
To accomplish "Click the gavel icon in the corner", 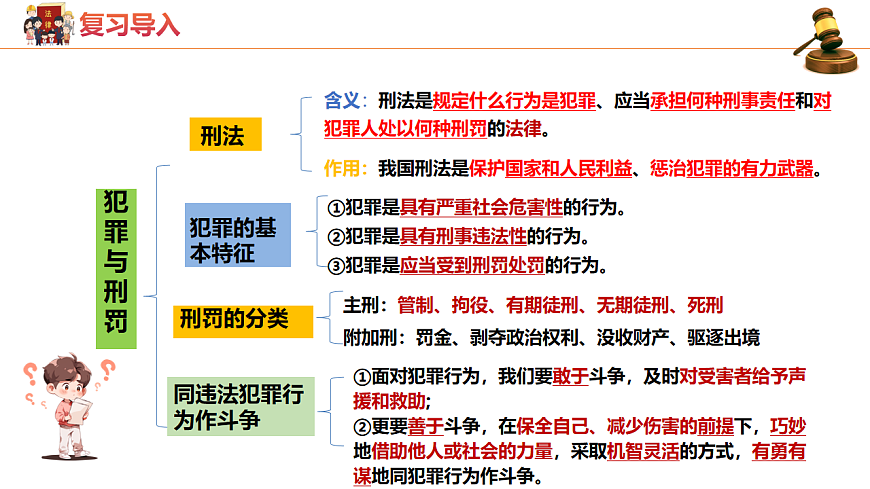I will (826, 40).
